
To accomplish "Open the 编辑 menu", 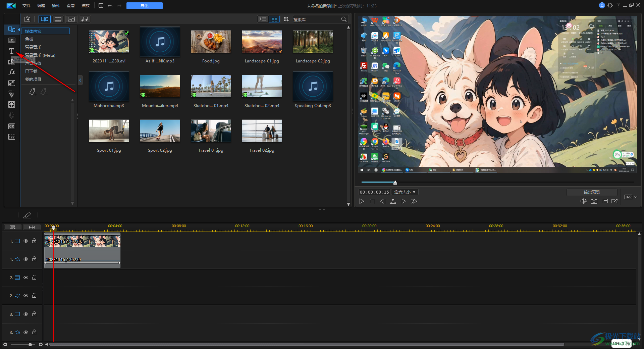I will tap(41, 6).
